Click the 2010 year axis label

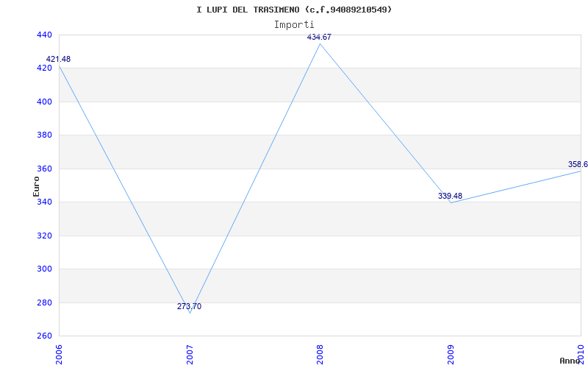581,355
